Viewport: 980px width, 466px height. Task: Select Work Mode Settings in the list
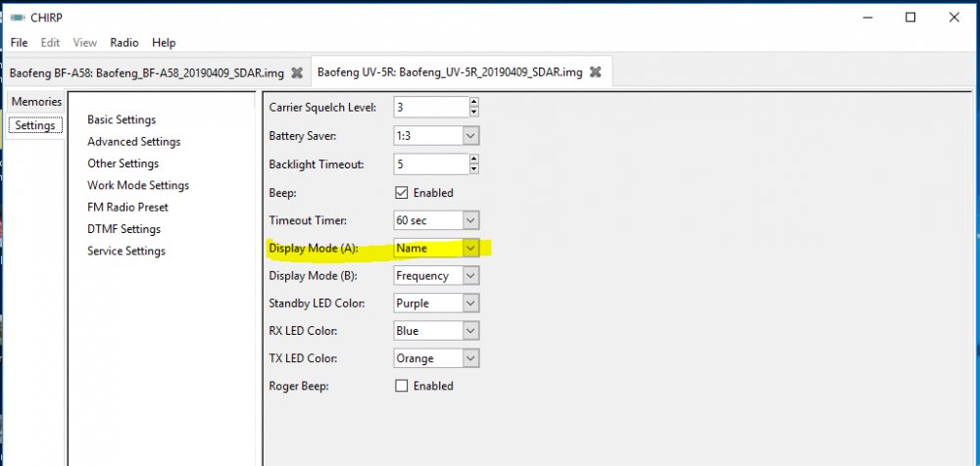(138, 186)
